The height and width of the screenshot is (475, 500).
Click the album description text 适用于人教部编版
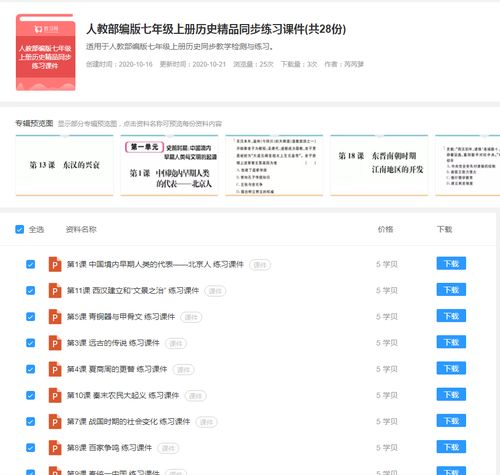(180, 47)
